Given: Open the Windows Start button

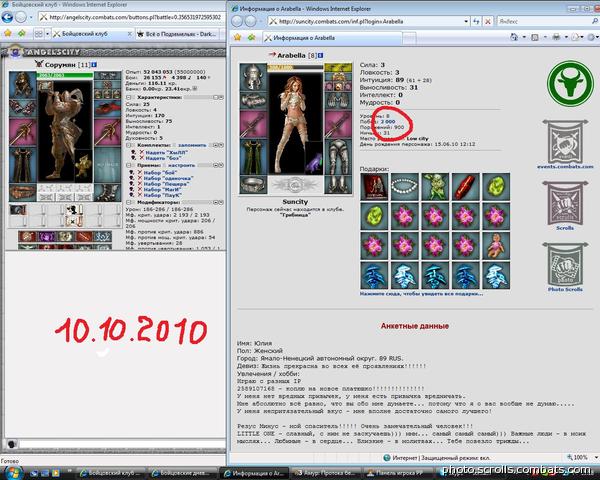Looking at the screenshot, I should coord(13,473).
